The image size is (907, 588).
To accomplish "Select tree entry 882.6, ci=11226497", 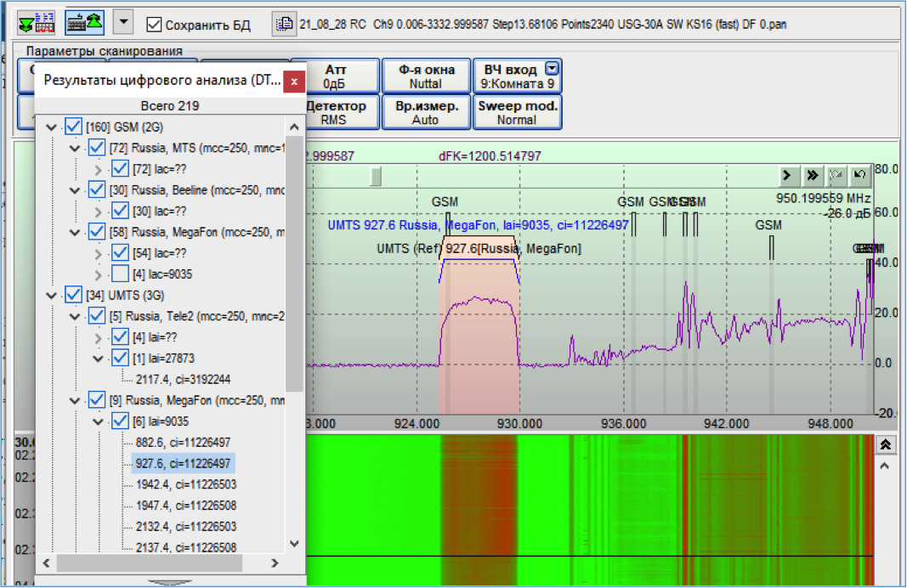I will (183, 443).
